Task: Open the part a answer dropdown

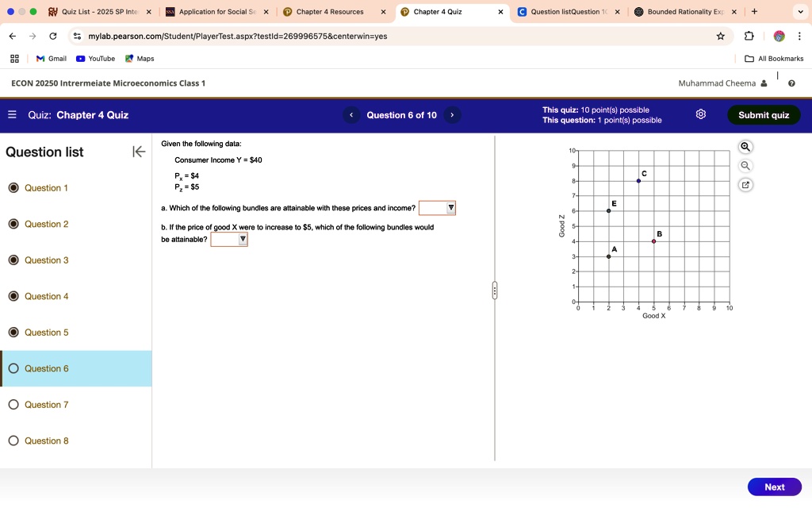Action: pyautogui.click(x=437, y=208)
